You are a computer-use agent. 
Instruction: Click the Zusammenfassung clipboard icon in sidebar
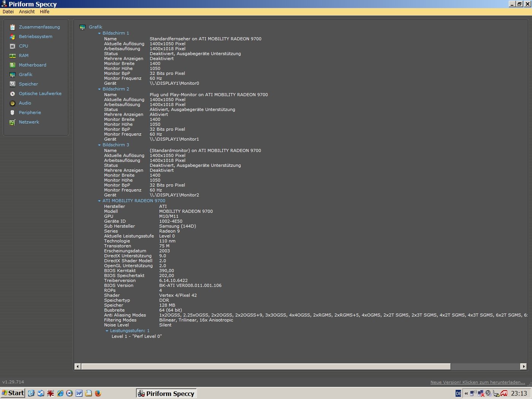click(13, 27)
